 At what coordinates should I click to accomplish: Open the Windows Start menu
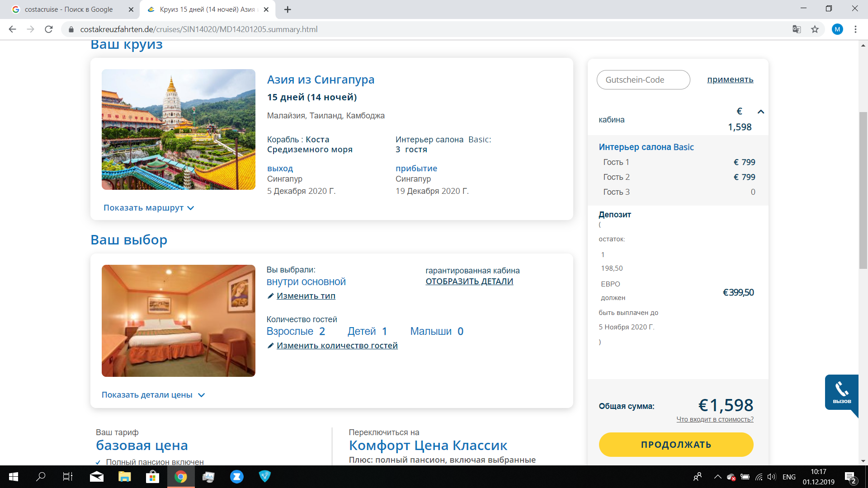14,477
